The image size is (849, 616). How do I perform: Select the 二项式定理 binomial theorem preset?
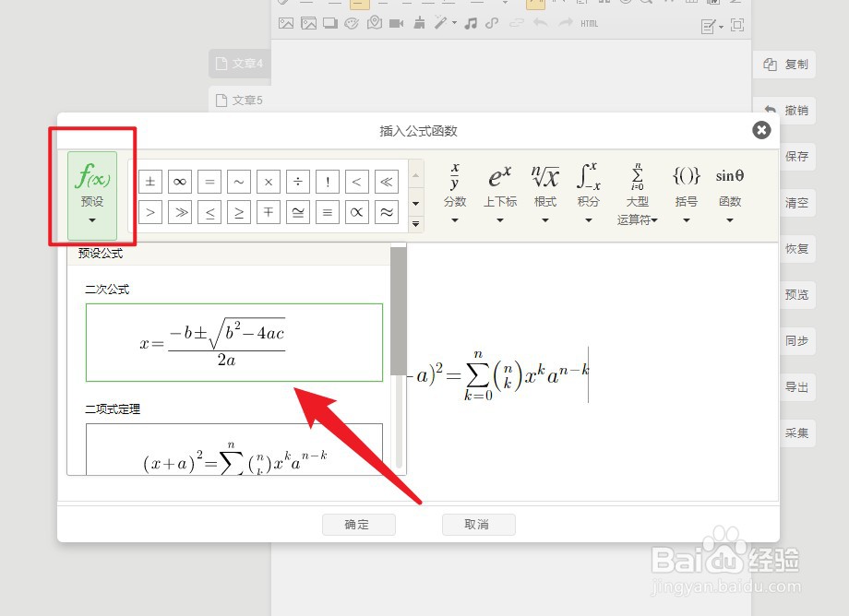[x=234, y=449]
